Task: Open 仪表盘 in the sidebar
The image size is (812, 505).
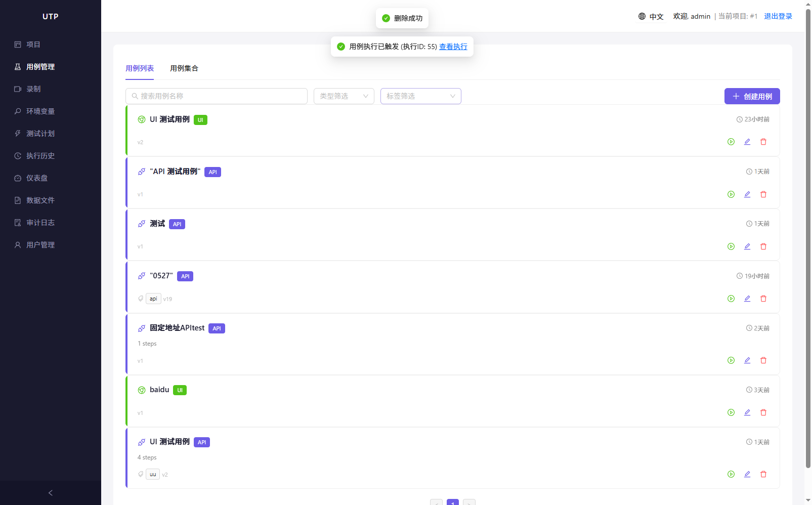Action: (x=51, y=178)
